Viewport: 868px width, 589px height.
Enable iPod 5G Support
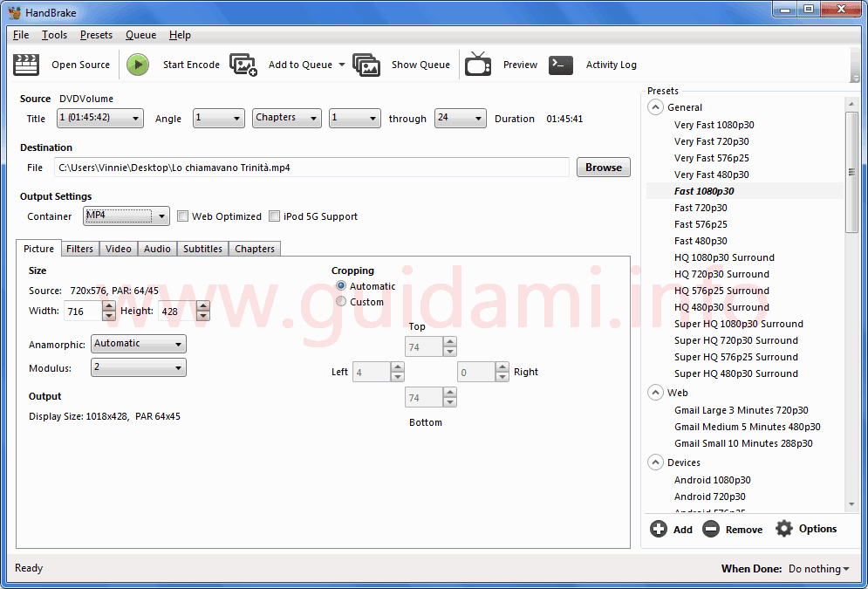point(274,216)
